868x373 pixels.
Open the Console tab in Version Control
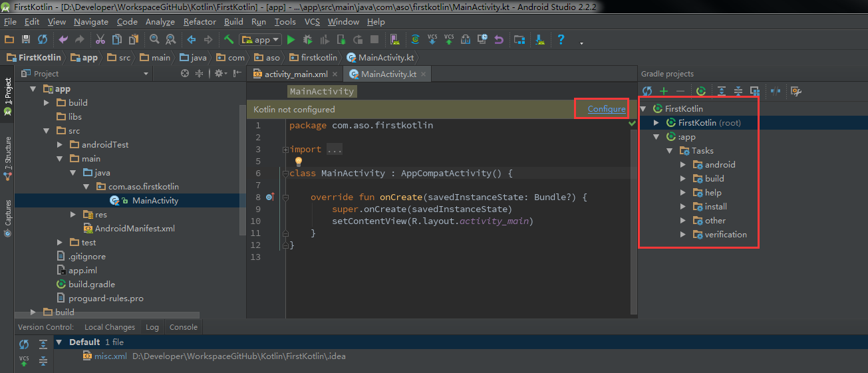tap(184, 327)
